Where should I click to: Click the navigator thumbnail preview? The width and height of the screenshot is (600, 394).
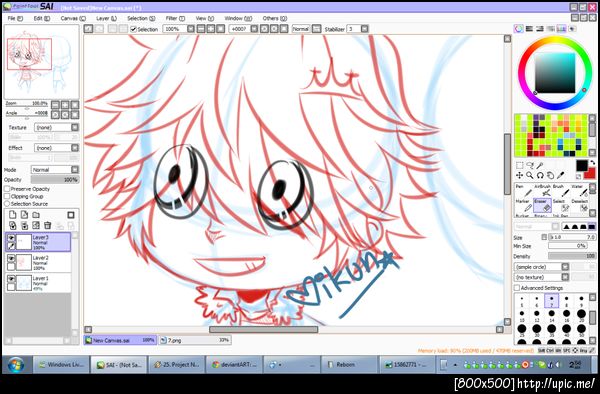[x=41, y=62]
